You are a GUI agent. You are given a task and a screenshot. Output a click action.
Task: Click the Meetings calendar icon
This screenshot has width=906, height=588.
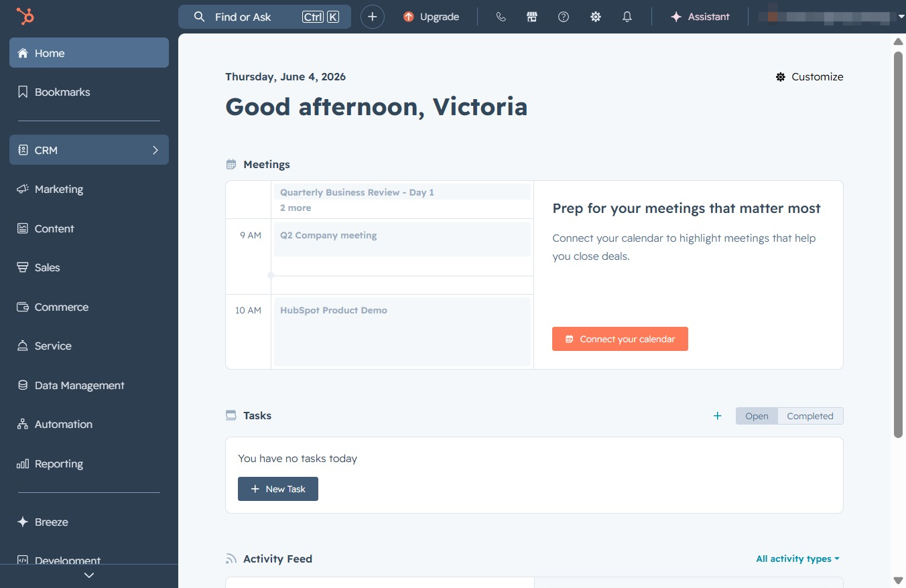[x=231, y=164]
